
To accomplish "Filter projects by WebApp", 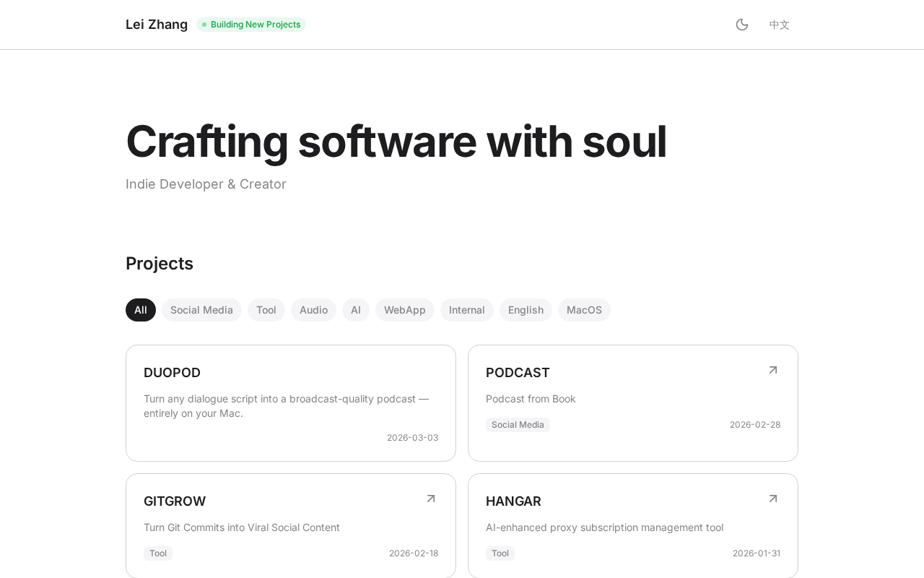I will [x=405, y=310].
